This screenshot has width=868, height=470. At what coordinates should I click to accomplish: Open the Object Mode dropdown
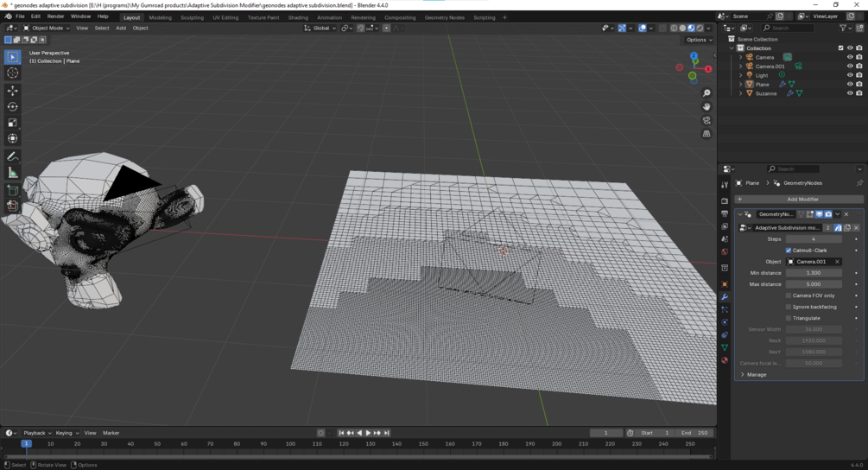click(47, 29)
